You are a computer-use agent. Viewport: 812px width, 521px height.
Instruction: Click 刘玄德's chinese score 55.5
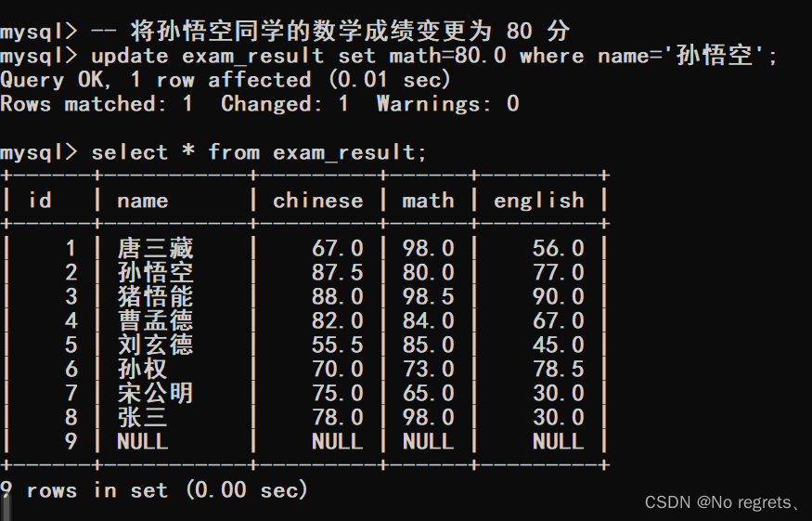pos(338,345)
